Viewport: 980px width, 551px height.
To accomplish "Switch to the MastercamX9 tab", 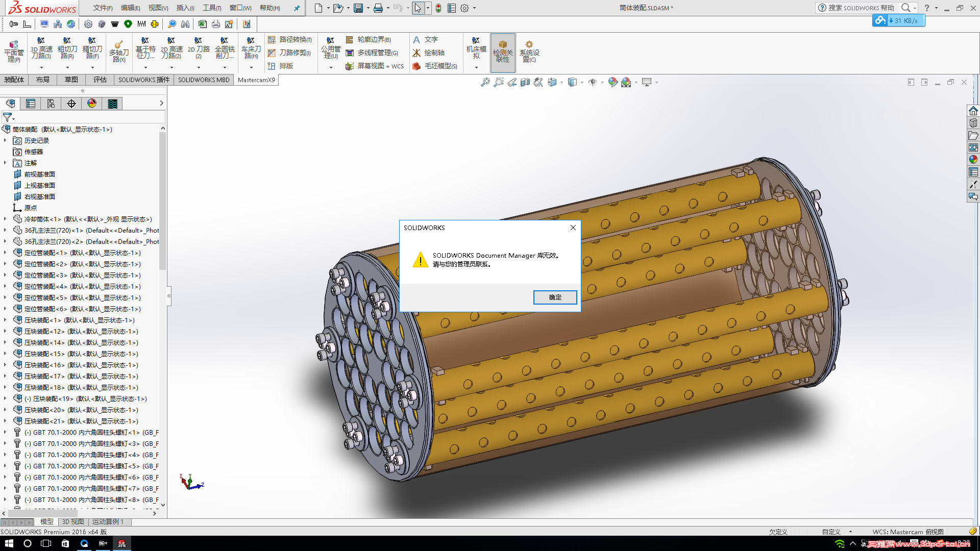I will coord(256,80).
